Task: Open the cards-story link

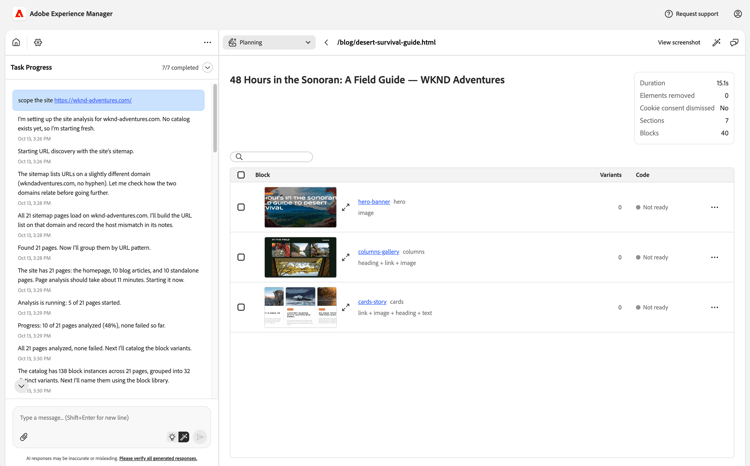Action: point(372,301)
